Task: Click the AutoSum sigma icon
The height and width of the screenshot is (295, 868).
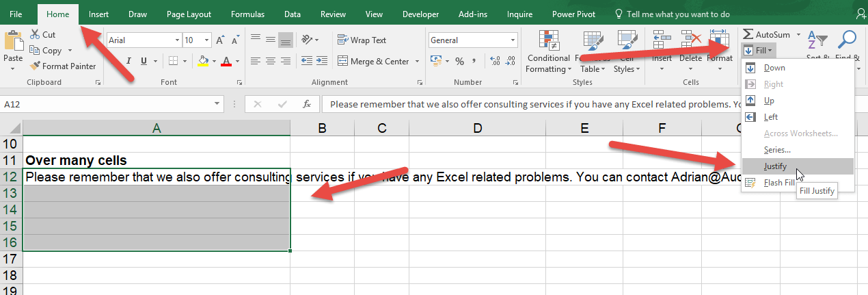Action: pyautogui.click(x=748, y=34)
